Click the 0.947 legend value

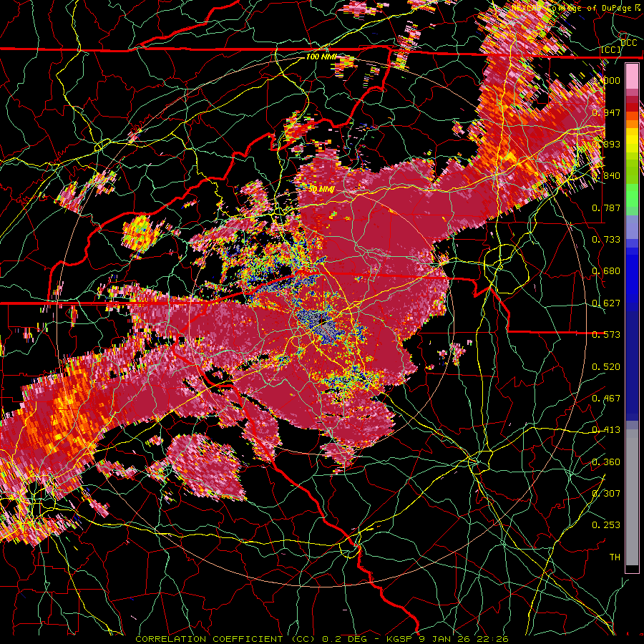click(x=606, y=112)
